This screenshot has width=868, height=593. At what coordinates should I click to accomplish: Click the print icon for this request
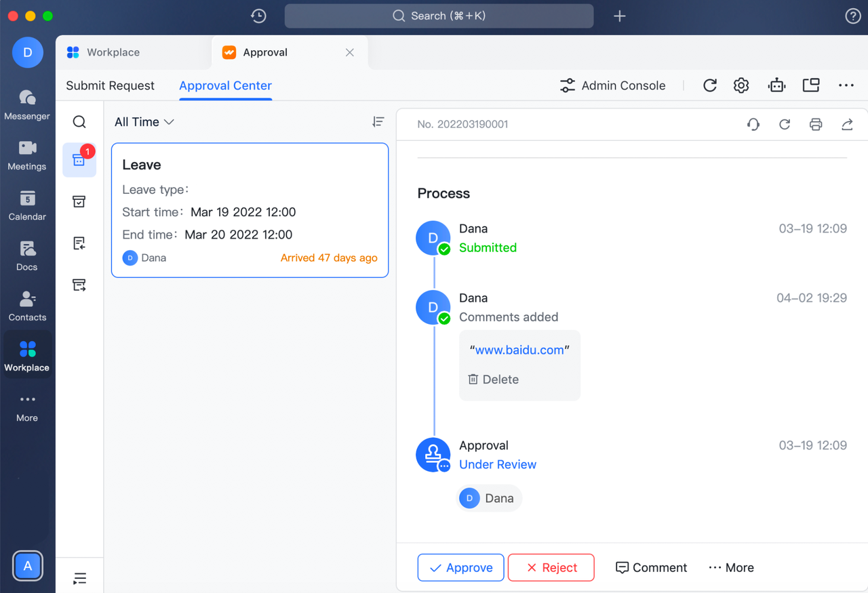click(816, 124)
